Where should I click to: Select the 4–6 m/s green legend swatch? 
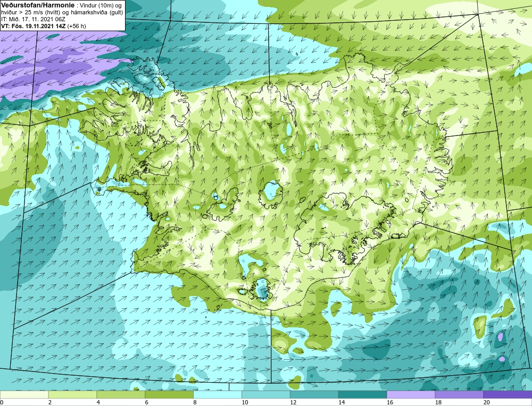(x=121, y=394)
